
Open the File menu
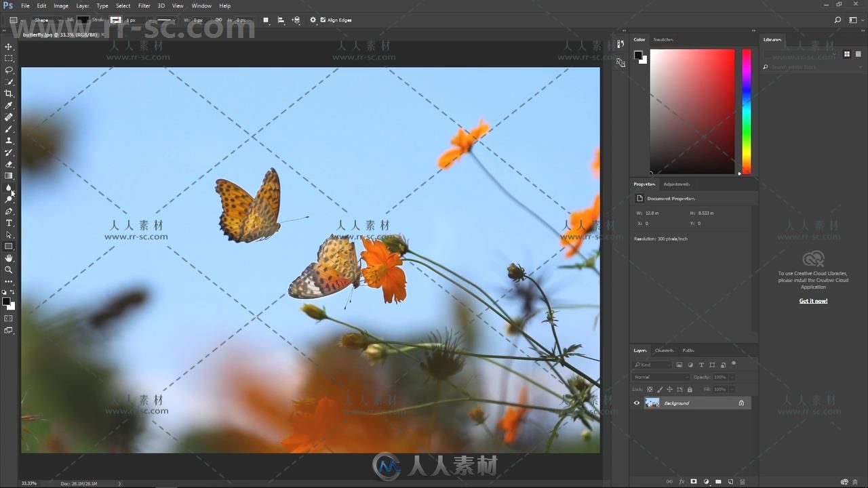[25, 5]
